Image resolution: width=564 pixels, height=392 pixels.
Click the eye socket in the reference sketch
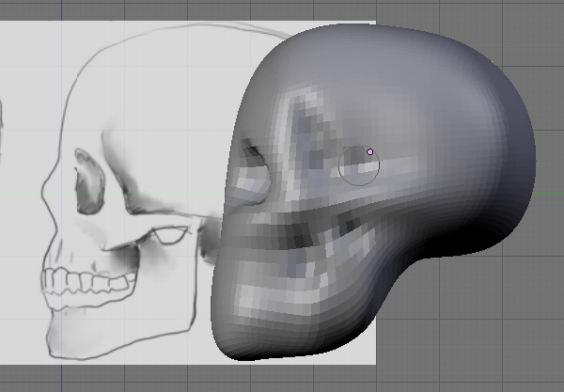click(90, 181)
